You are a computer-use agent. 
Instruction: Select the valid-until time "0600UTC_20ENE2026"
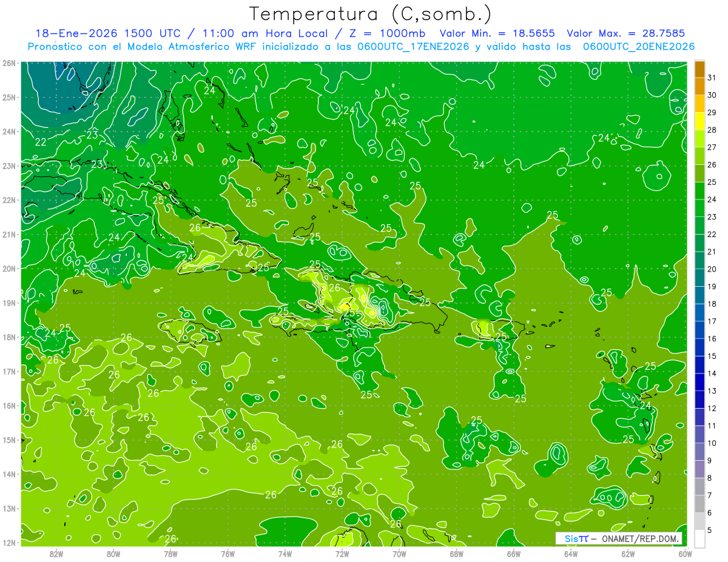(639, 47)
